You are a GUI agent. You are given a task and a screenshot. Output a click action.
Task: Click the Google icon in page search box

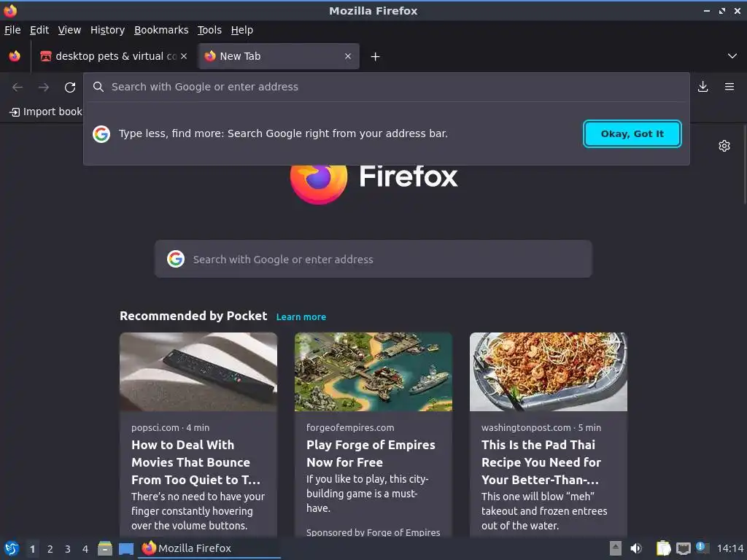pyautogui.click(x=176, y=259)
